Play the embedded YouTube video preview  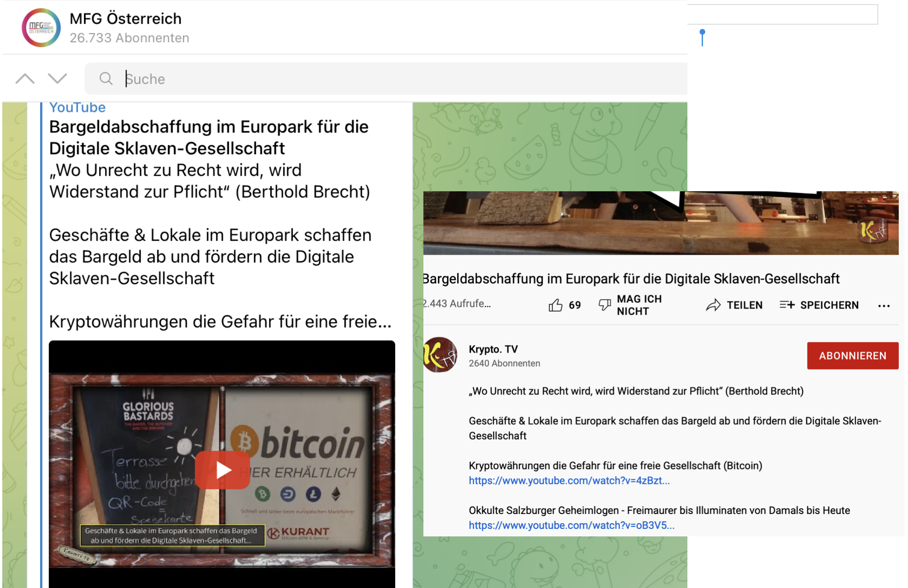tap(222, 470)
